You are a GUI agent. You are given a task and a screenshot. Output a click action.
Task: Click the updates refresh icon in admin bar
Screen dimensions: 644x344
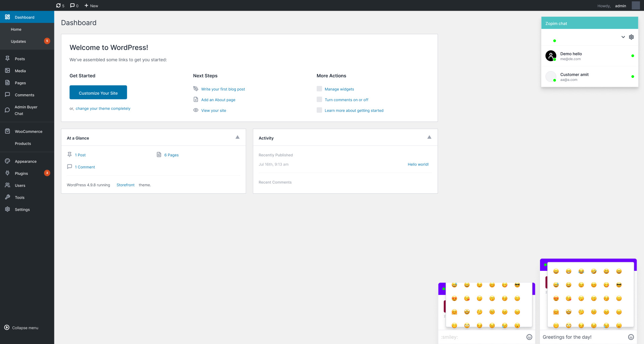[58, 5]
